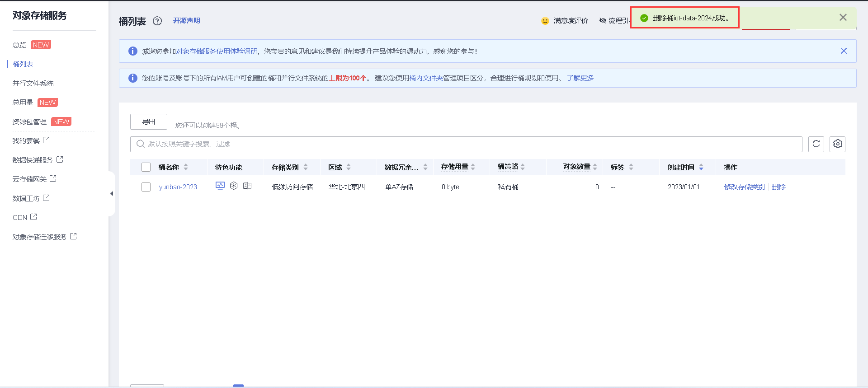868x388 pixels.
Task: Select all buckets with header checkbox
Action: (146, 167)
